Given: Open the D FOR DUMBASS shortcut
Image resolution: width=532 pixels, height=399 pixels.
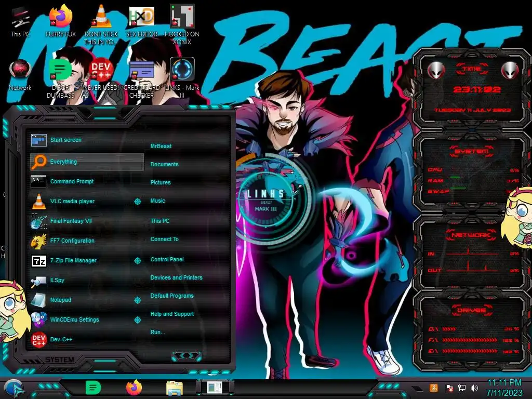Looking at the screenshot, I should coord(60,78).
